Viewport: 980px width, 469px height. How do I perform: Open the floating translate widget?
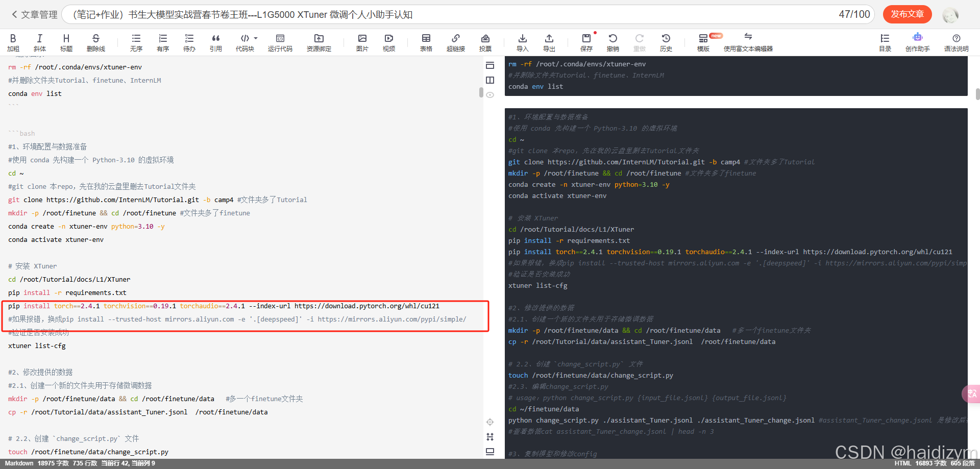pos(971,394)
